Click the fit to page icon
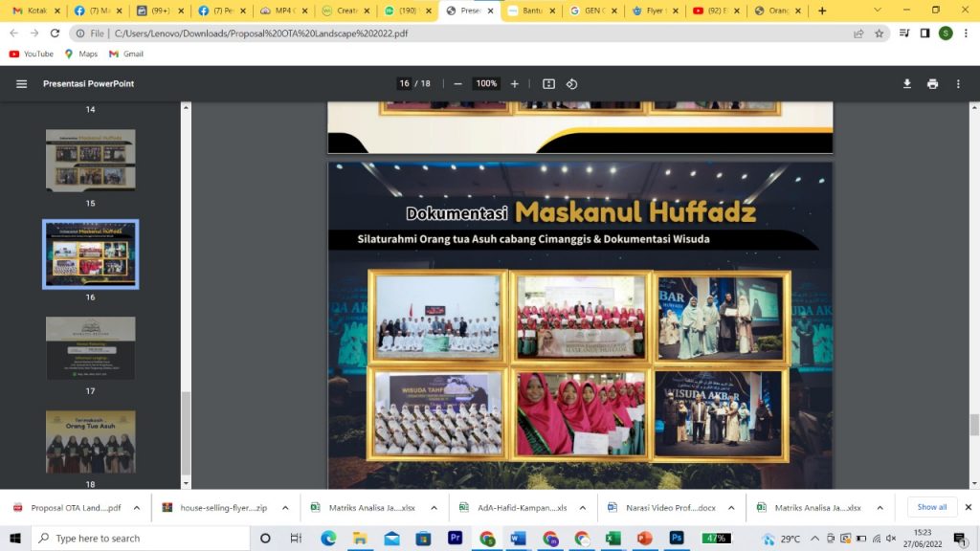The image size is (980, 551). tap(548, 84)
